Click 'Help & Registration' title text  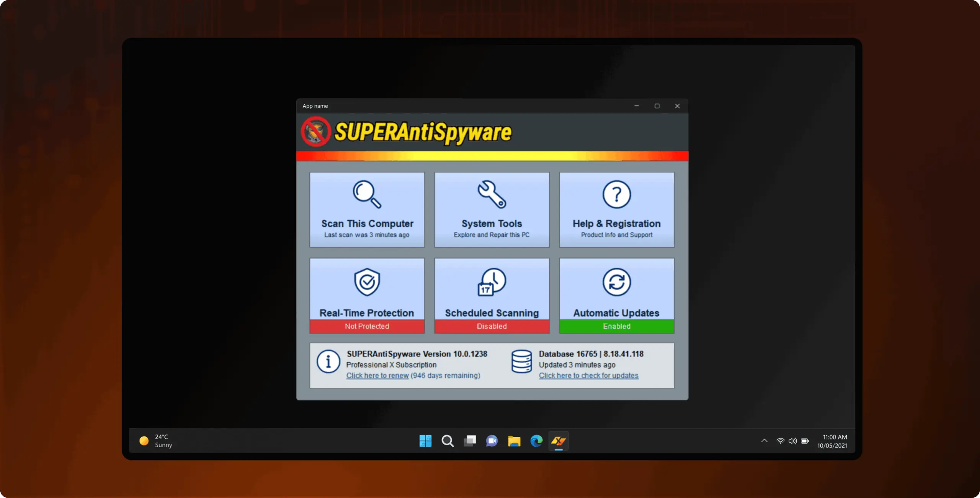(617, 223)
